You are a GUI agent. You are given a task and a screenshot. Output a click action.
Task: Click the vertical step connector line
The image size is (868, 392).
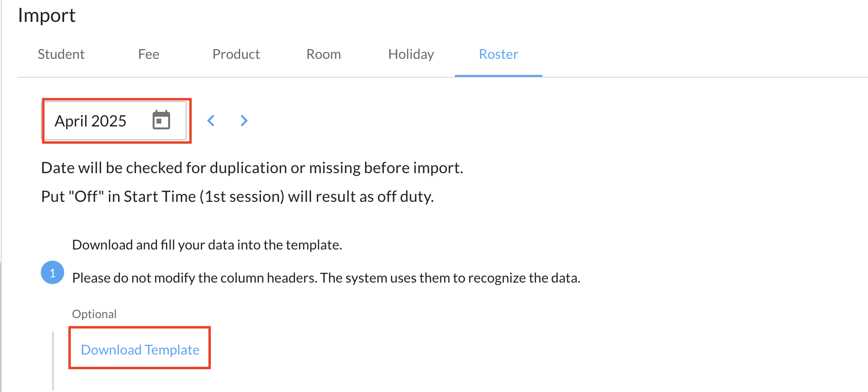(x=53, y=360)
